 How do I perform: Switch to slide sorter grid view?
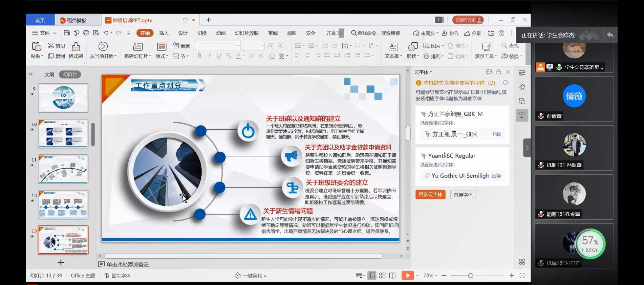(382, 276)
